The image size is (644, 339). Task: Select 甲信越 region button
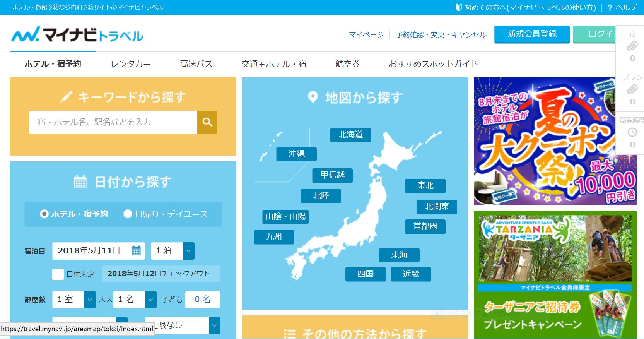tap(333, 175)
